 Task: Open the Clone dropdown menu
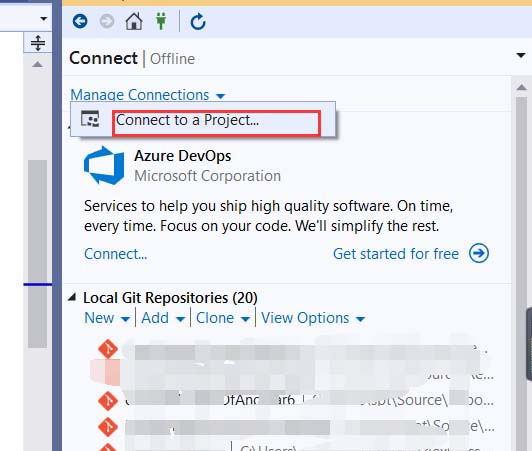tap(223, 318)
